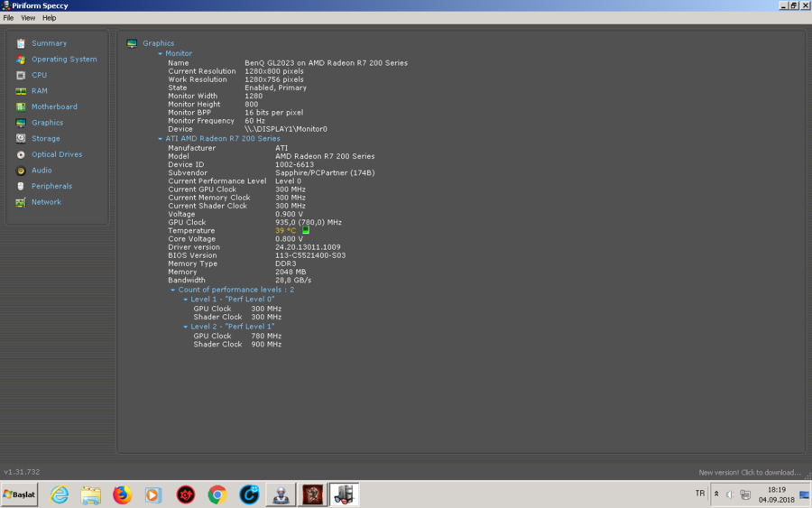Click the Başlat start button
The image size is (812, 508).
pyautogui.click(x=20, y=495)
